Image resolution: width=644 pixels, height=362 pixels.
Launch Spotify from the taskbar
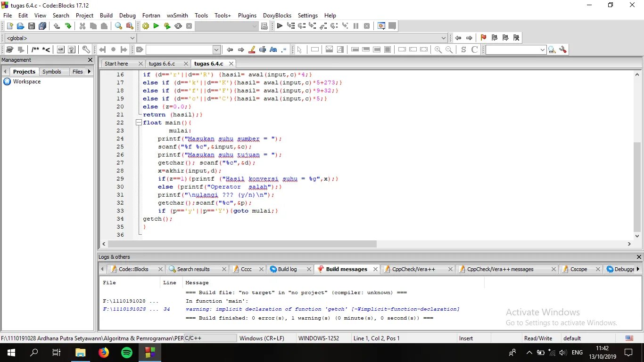(x=126, y=352)
